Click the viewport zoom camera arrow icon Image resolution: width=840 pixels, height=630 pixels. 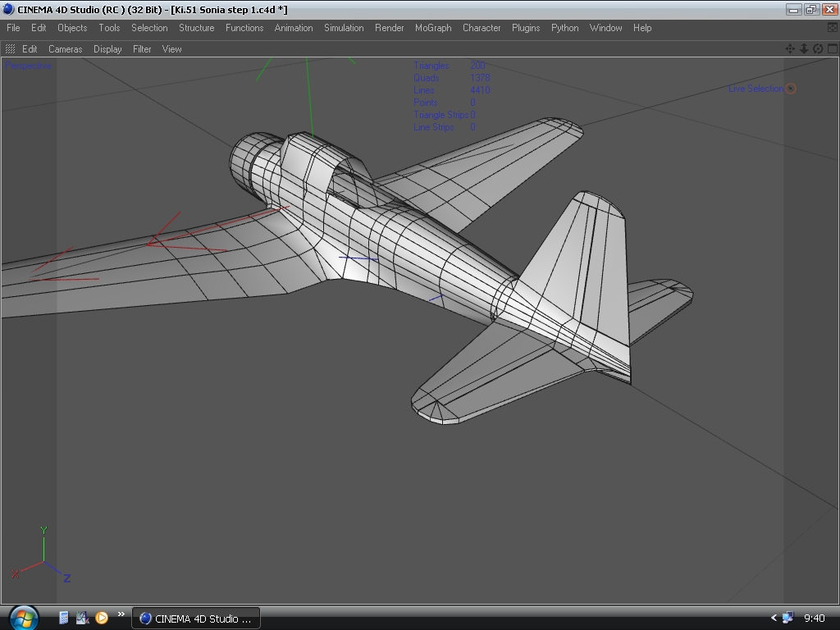pos(804,49)
